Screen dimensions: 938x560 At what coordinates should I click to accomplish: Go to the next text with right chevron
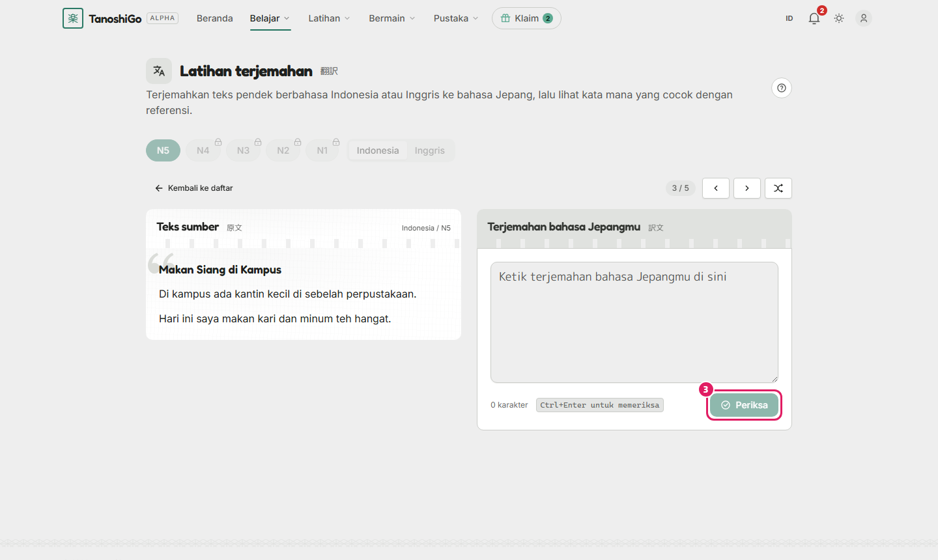point(747,188)
